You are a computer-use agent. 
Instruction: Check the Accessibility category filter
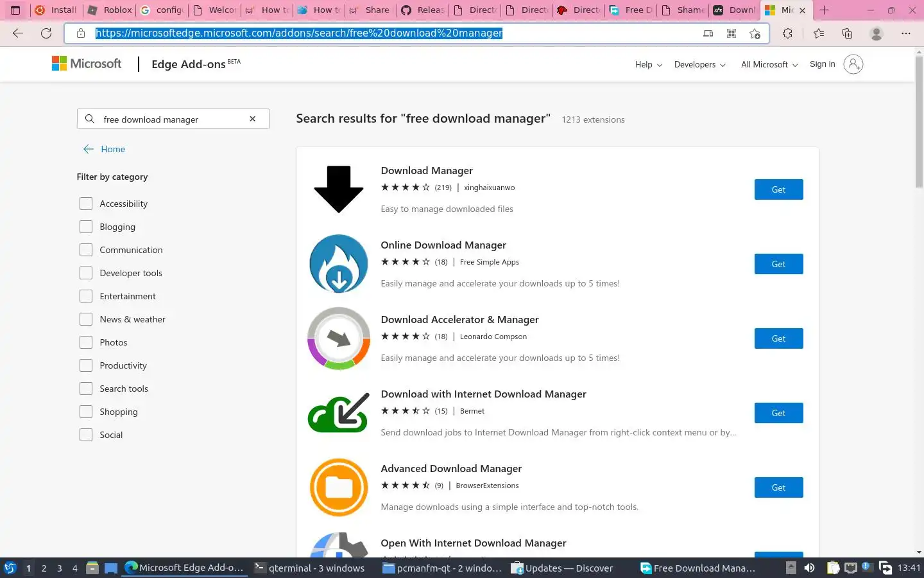(x=86, y=204)
